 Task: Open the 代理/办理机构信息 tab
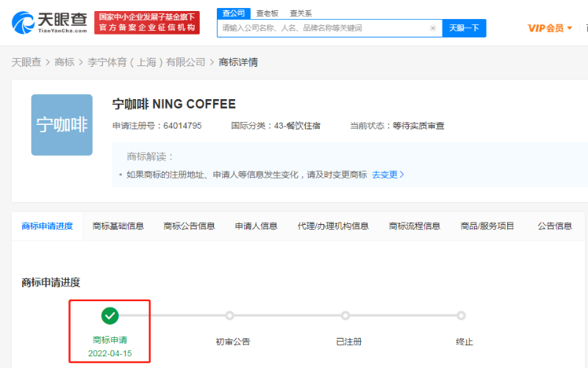tap(333, 226)
